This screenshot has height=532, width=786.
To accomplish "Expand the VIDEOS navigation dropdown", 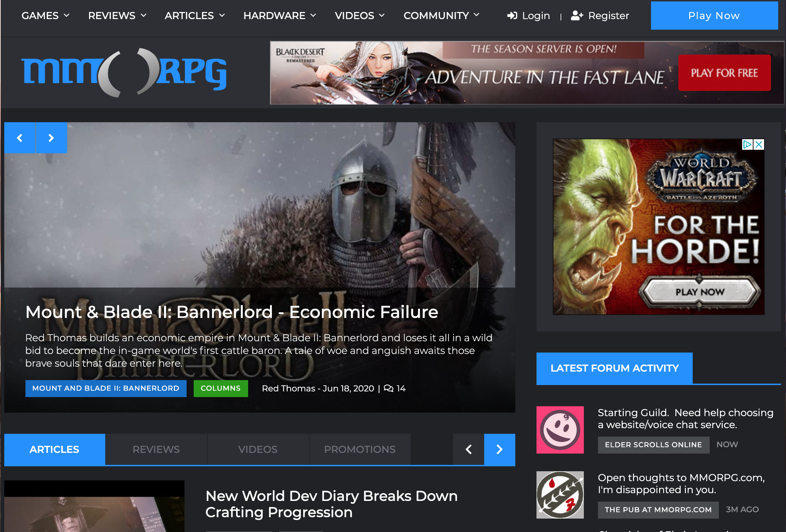I will (x=360, y=16).
